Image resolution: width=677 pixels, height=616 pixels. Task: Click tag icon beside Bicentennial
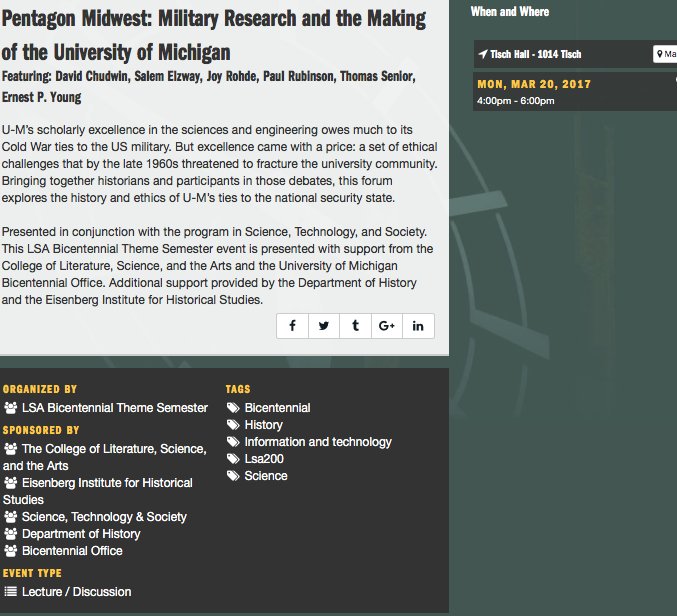click(x=233, y=408)
